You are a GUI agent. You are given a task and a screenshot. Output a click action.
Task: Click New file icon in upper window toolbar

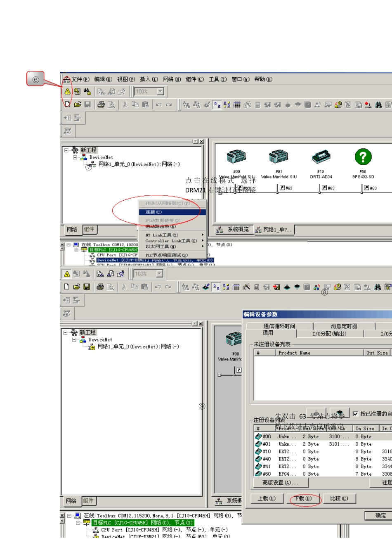pos(67,104)
